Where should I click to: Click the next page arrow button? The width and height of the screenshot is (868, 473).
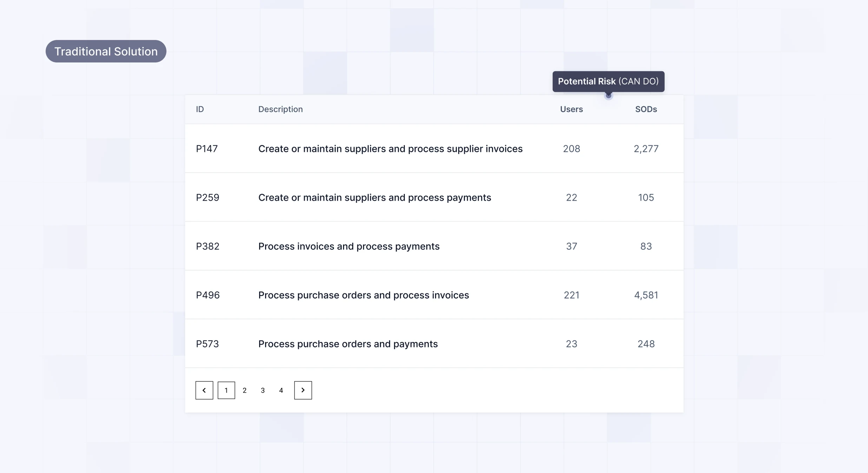(x=303, y=390)
